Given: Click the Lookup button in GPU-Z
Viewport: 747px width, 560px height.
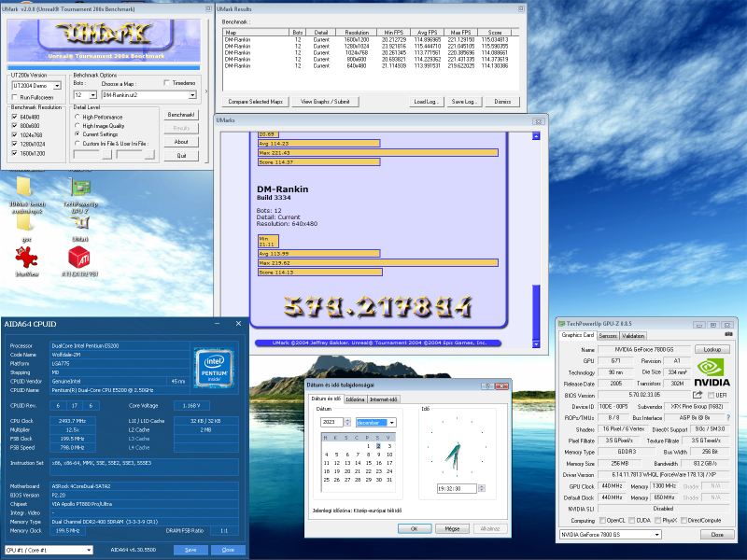Looking at the screenshot, I should (712, 349).
